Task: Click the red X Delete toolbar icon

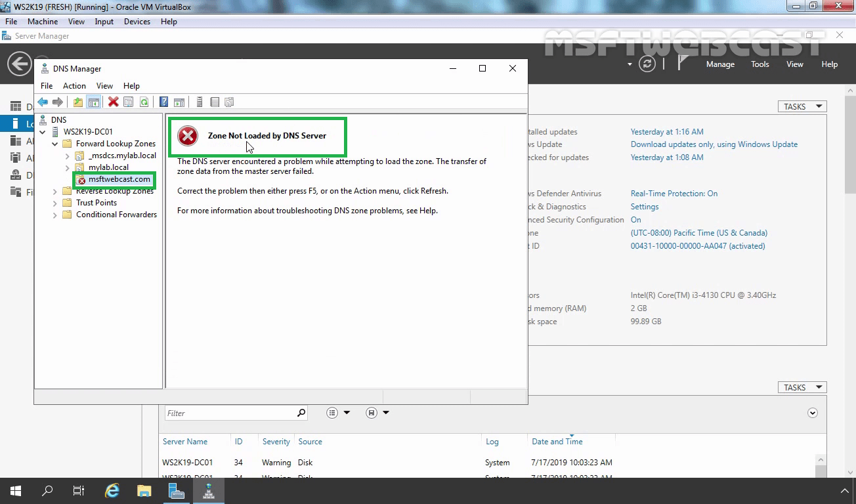Action: pyautogui.click(x=113, y=102)
